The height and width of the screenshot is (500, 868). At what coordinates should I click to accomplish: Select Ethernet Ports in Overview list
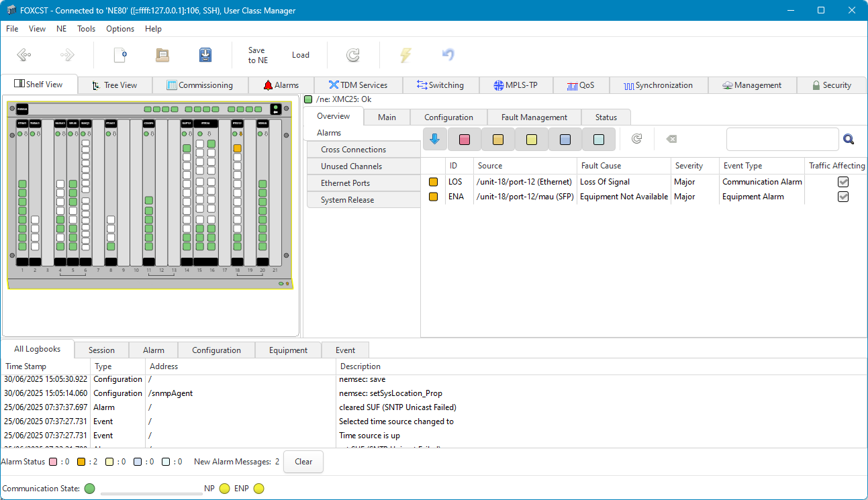[x=345, y=183]
